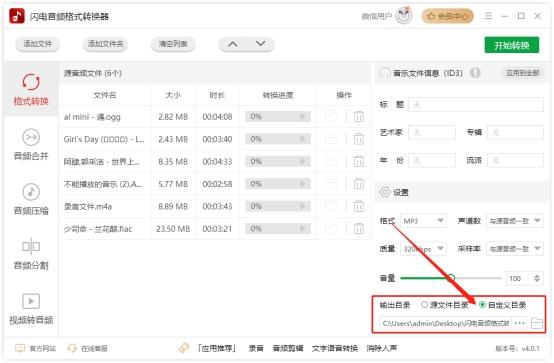
Task: Delete the 录音文件.m4a row with trash icon
Action: click(359, 206)
